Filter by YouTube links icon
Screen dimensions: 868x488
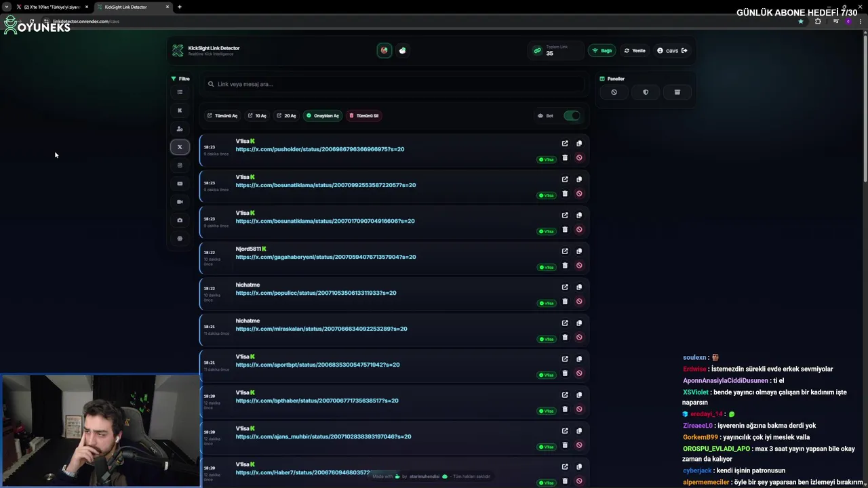pos(180,184)
